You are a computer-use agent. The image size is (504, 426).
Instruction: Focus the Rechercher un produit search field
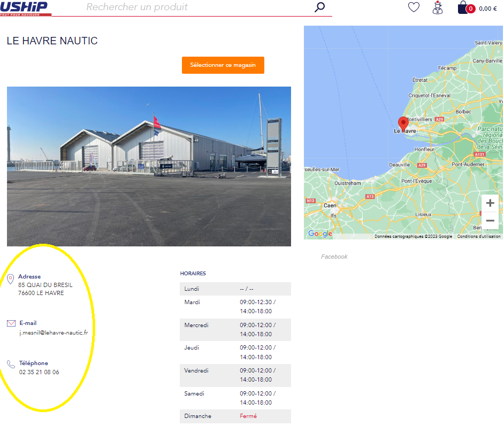point(198,7)
